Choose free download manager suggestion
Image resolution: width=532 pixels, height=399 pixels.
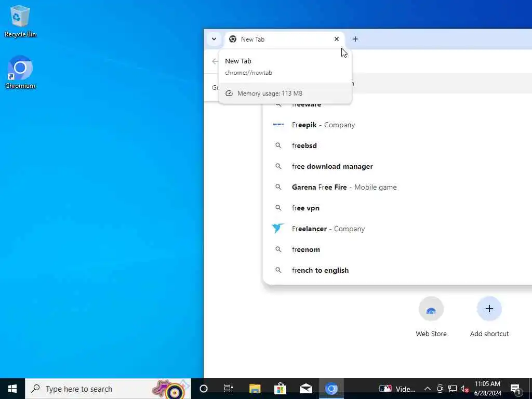click(x=397, y=166)
